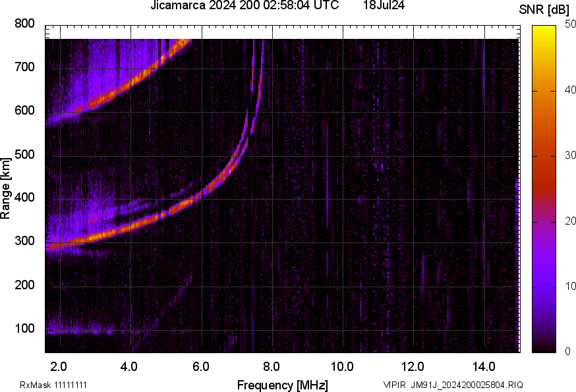Click the range tick label '400'
Image resolution: width=576 pixels, height=392 pixels.
[24, 197]
